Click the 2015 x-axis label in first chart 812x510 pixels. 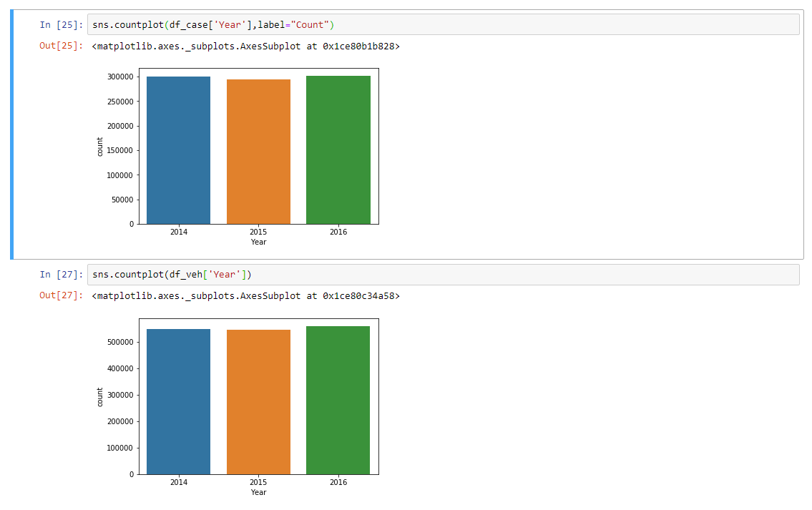(258, 232)
